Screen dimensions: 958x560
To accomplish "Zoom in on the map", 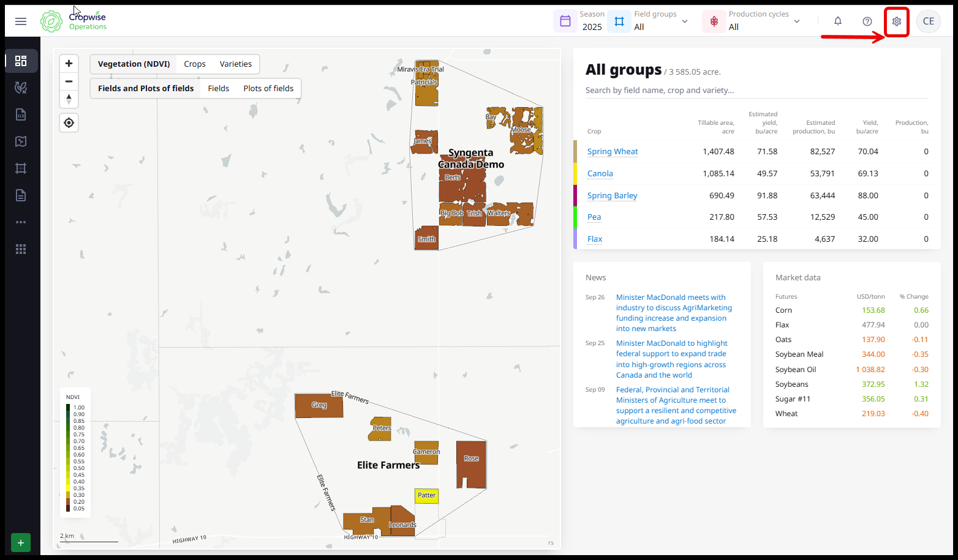I will [69, 64].
